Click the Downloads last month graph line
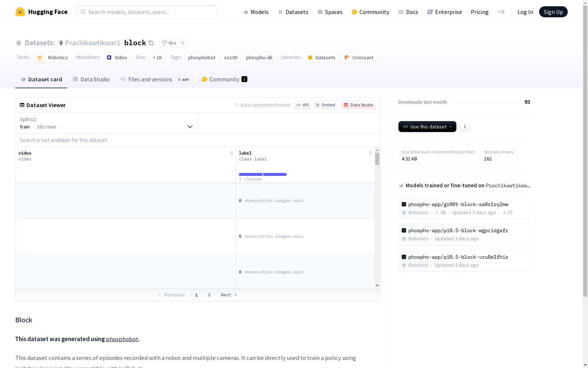The width and height of the screenshot is (588, 368). [486, 103]
